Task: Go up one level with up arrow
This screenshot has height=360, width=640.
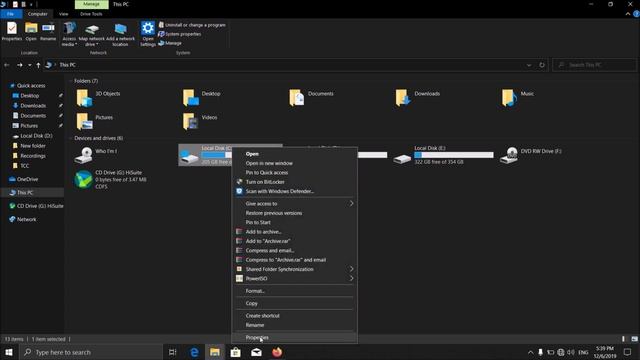Action: (38, 65)
